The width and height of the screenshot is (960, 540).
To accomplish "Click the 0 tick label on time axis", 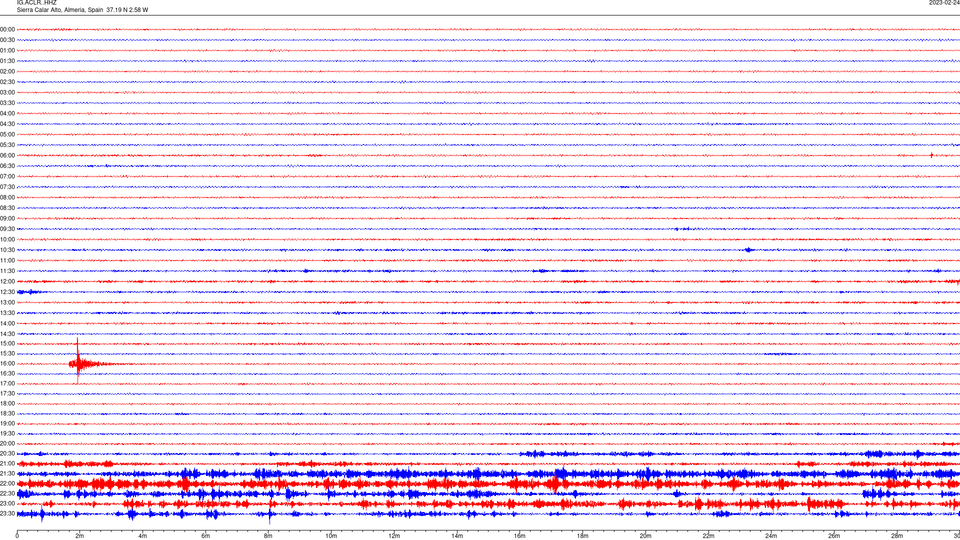I will [x=17, y=536].
